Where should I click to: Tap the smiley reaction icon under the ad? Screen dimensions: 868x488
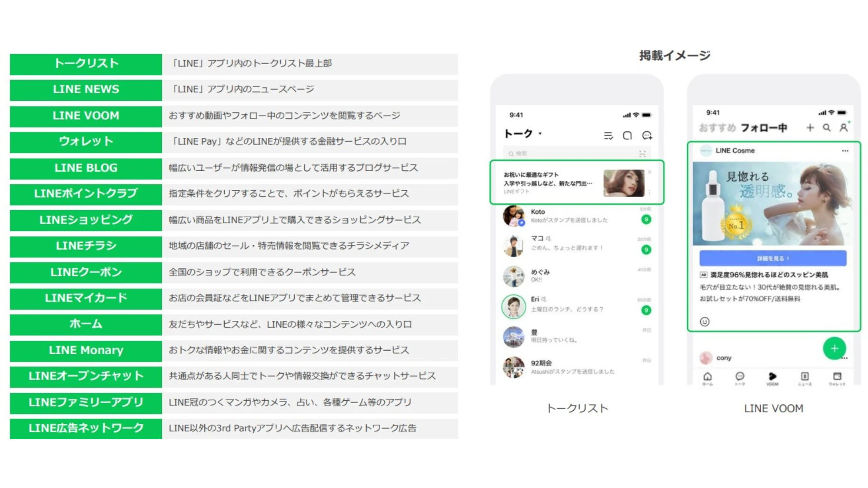tap(704, 322)
